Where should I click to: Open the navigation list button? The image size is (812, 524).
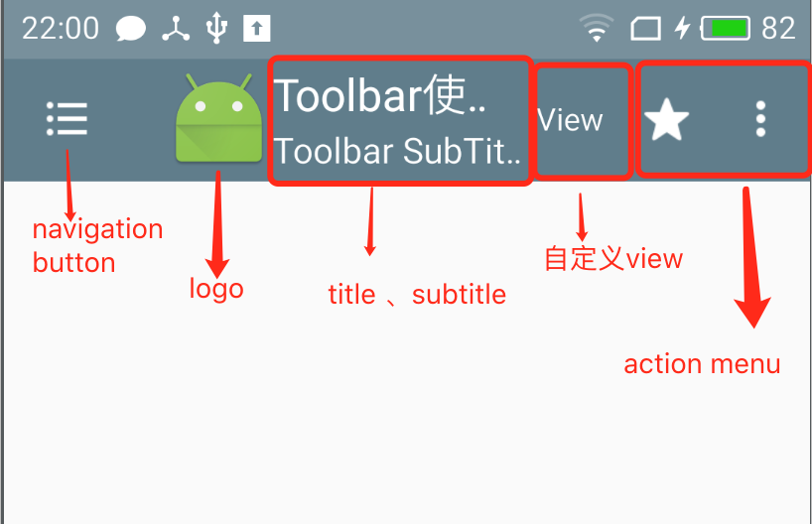(67, 118)
